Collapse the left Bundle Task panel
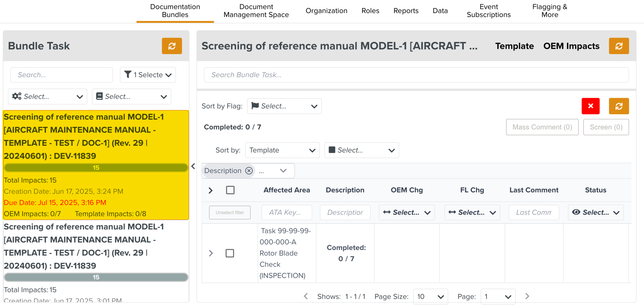 193,166
